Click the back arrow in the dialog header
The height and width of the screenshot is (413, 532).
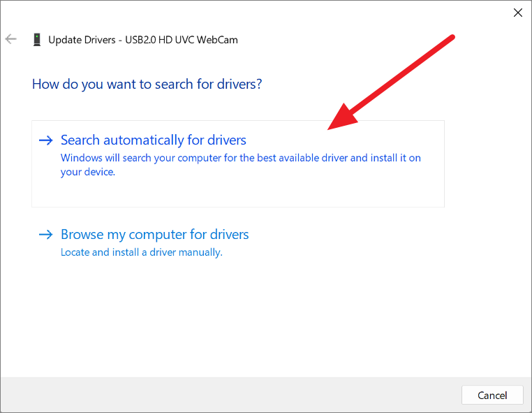[11, 39]
